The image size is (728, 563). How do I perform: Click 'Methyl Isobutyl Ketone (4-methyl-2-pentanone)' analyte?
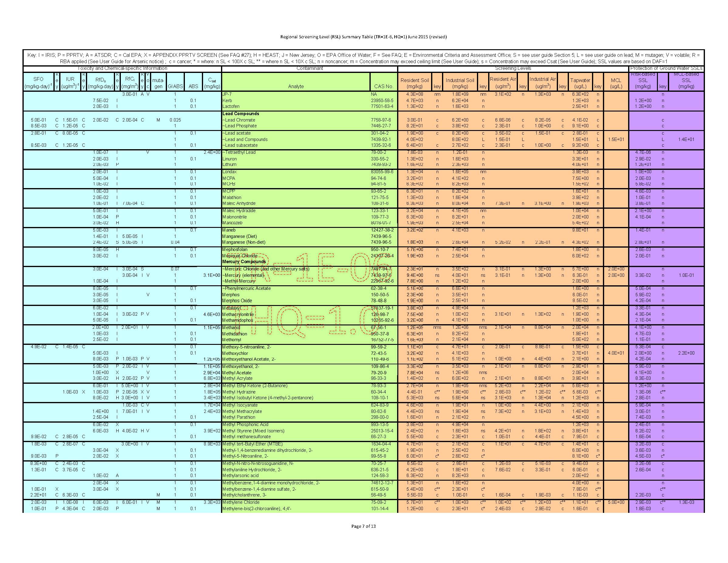tap(268, 398)
